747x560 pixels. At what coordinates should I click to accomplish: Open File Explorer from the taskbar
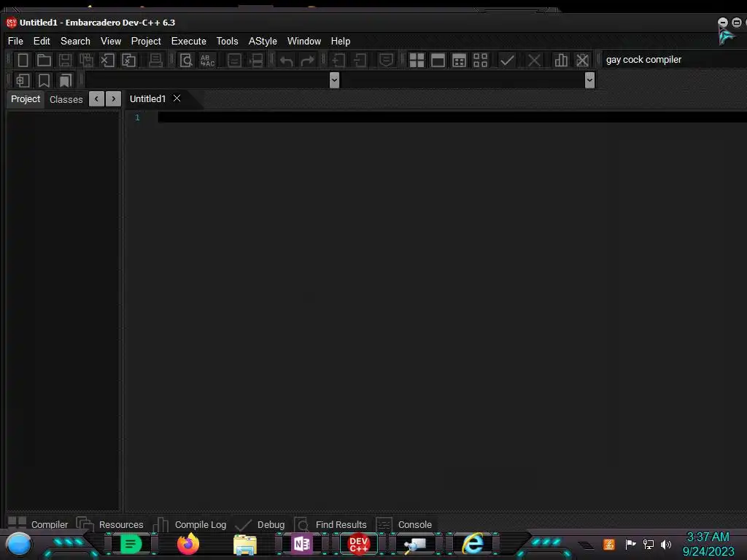click(x=245, y=544)
